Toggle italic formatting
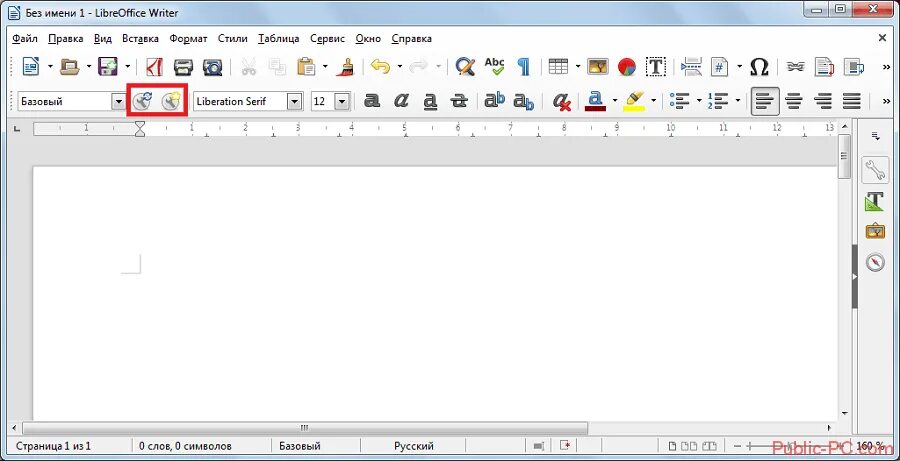Image resolution: width=900 pixels, height=461 pixels. (x=401, y=102)
